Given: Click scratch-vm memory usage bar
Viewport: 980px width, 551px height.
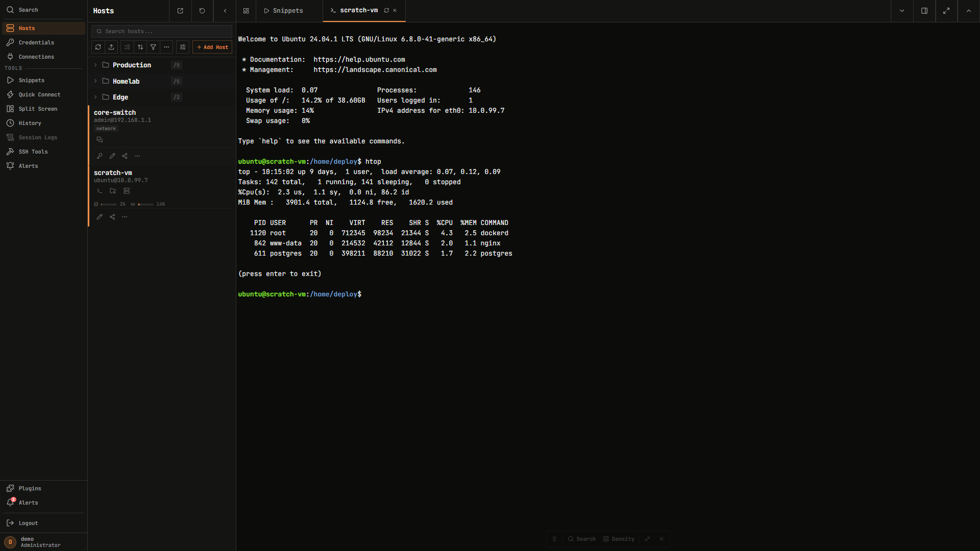Looking at the screenshot, I should tap(146, 204).
